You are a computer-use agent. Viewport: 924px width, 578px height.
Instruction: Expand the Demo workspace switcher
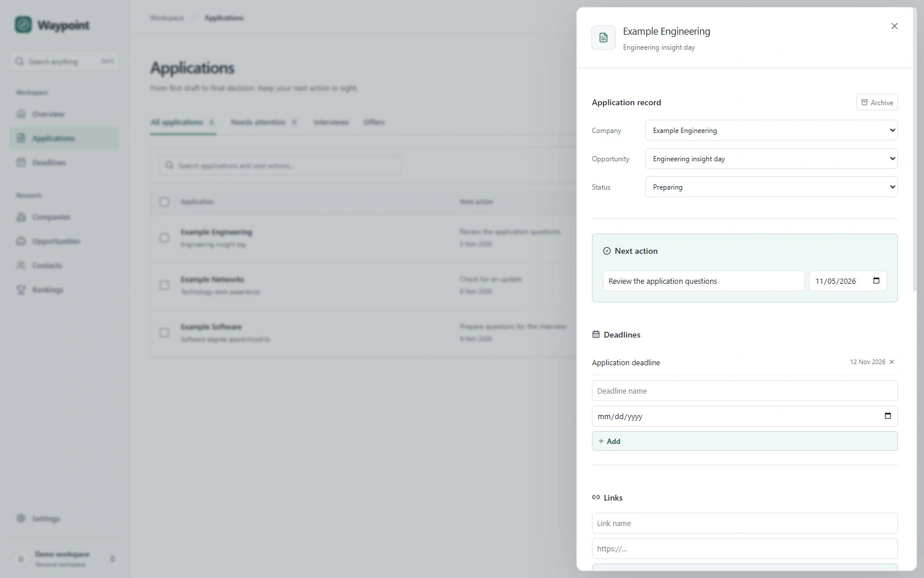[x=64, y=559]
